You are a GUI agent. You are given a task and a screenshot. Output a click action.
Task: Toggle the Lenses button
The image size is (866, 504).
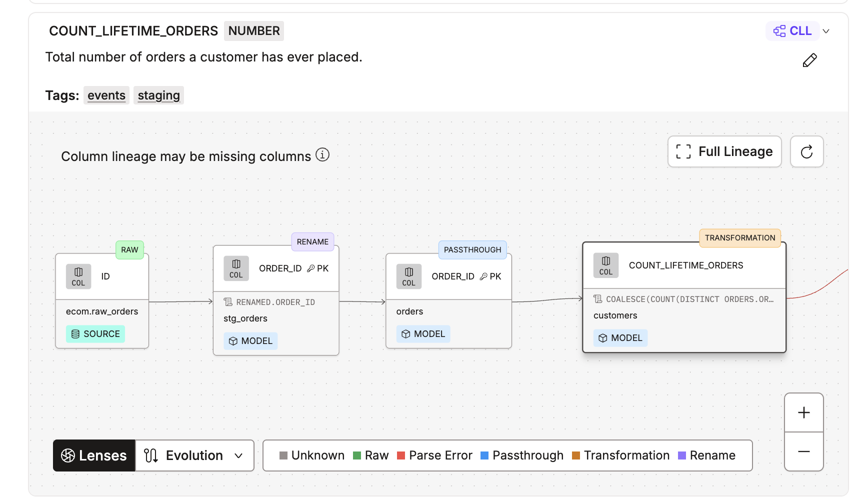point(94,455)
